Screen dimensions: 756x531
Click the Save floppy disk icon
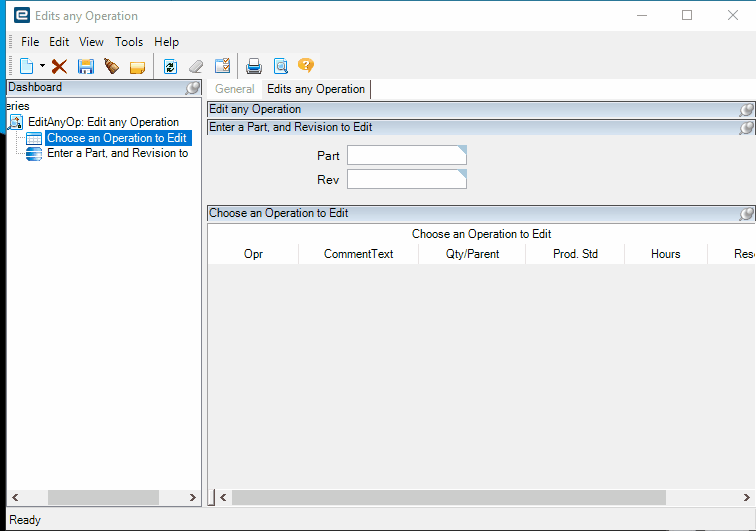pos(86,66)
